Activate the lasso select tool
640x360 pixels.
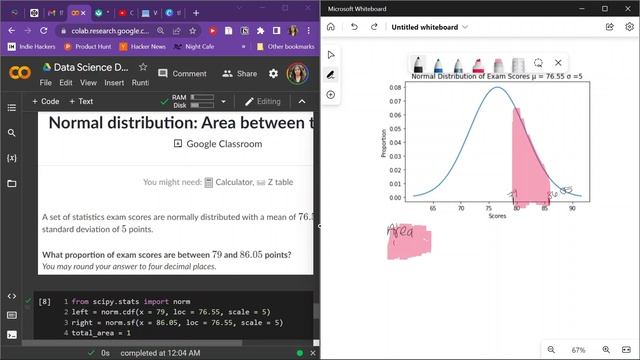[538, 63]
